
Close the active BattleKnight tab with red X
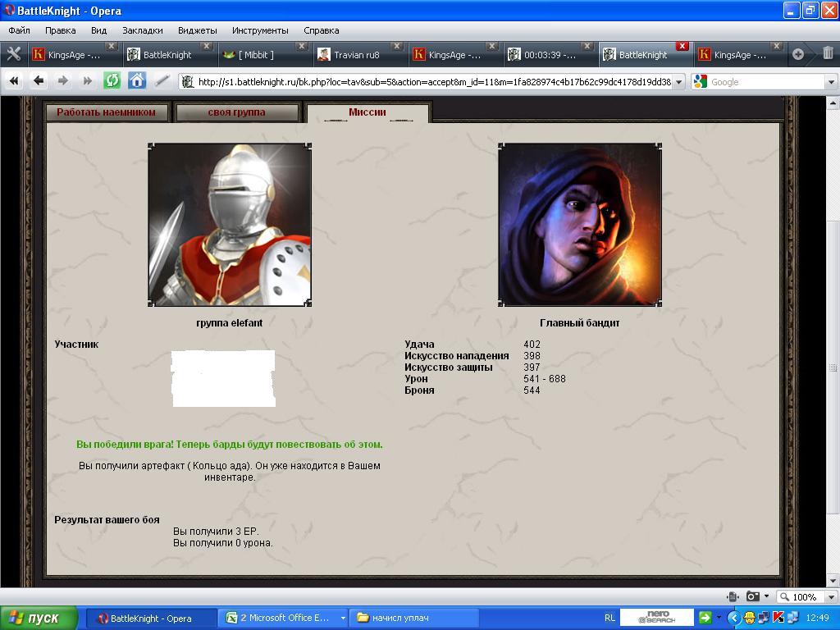pos(682,46)
